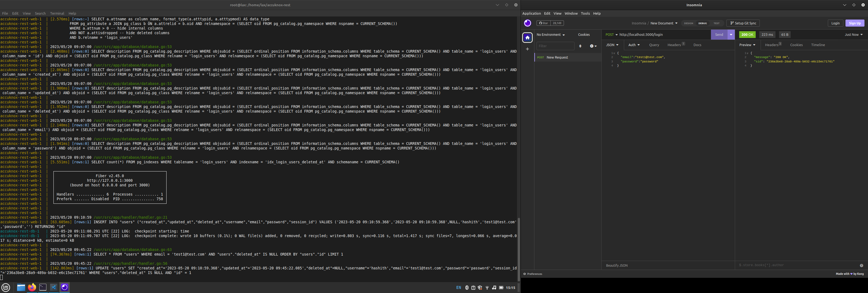This screenshot has width=868, height=293.
Task: Open the Tools menu in Insomnia
Action: 585,14
